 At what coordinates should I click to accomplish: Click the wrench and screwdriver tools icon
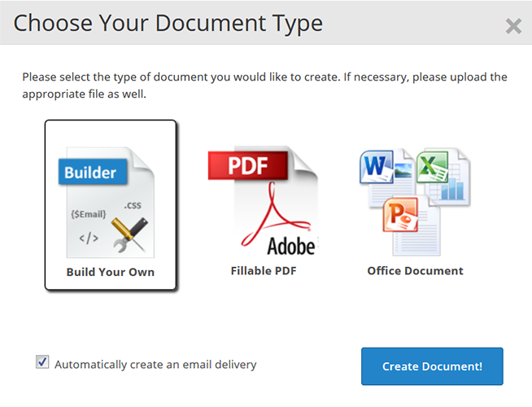(128, 233)
